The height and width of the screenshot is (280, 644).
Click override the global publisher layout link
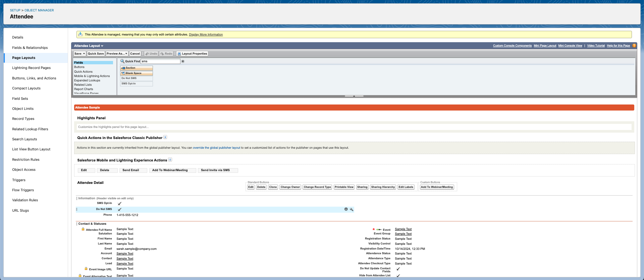click(216, 148)
